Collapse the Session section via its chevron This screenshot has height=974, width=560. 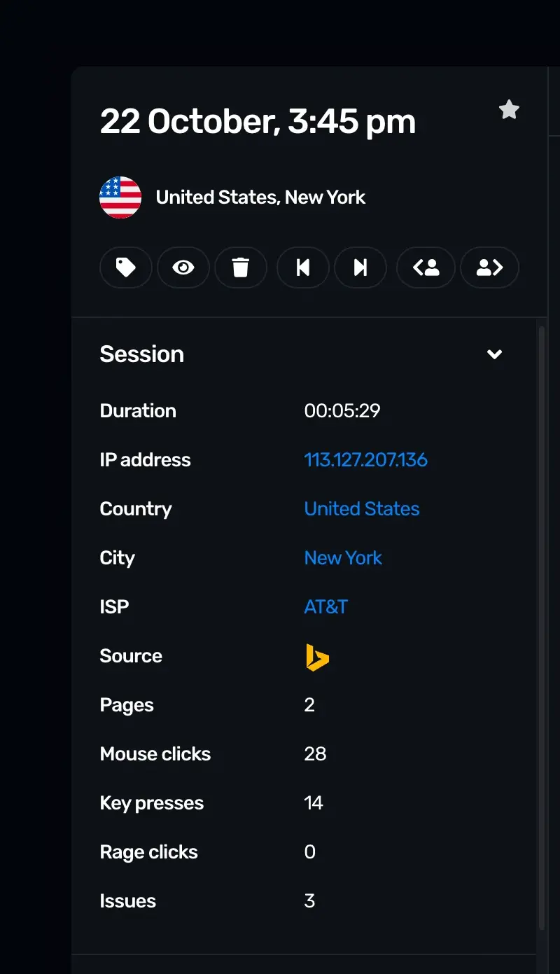coord(495,354)
